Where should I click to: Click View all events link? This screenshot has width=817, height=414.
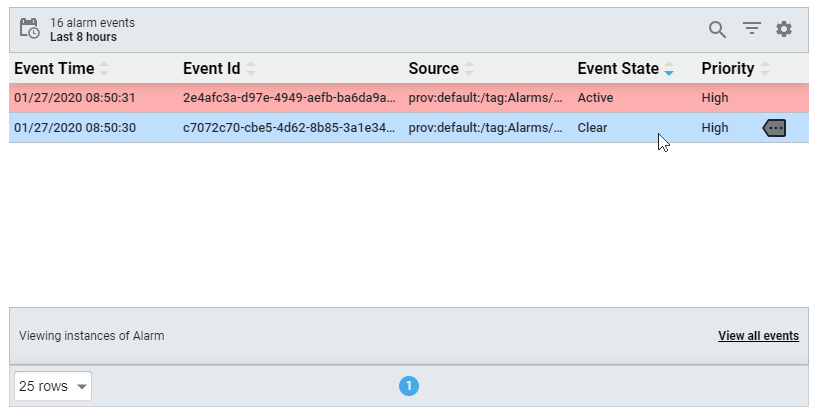coord(759,336)
